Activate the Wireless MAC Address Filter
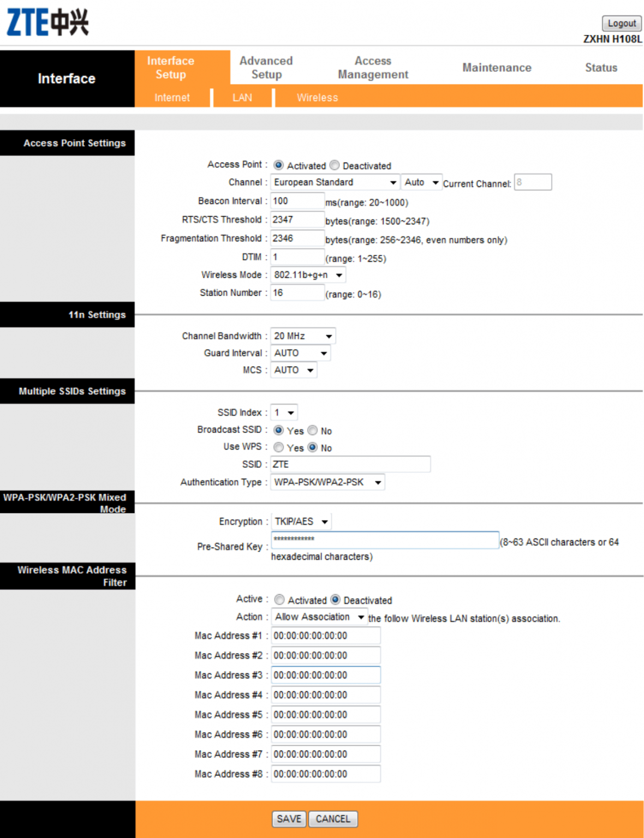 coord(279,600)
